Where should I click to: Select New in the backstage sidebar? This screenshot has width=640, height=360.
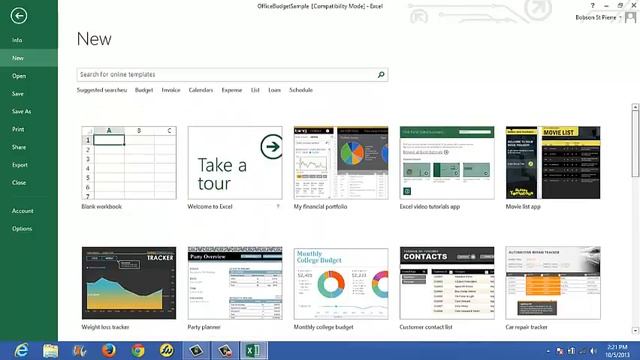point(29,58)
